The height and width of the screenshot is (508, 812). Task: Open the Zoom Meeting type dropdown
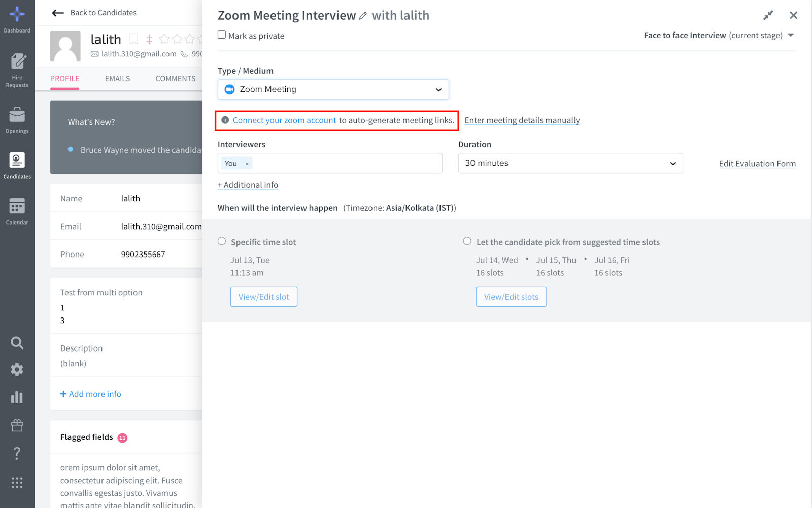click(x=333, y=89)
